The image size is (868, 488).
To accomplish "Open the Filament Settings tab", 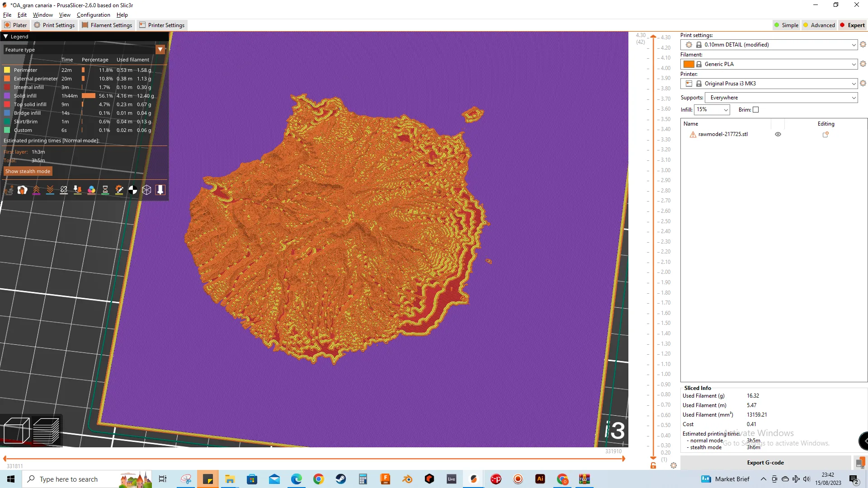I will tap(107, 25).
